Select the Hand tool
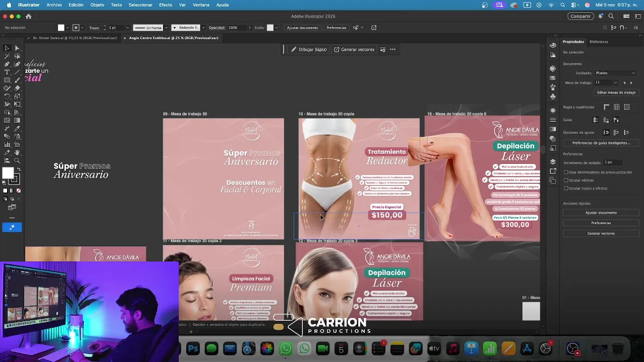This screenshot has height=362, width=644. pos(17,152)
